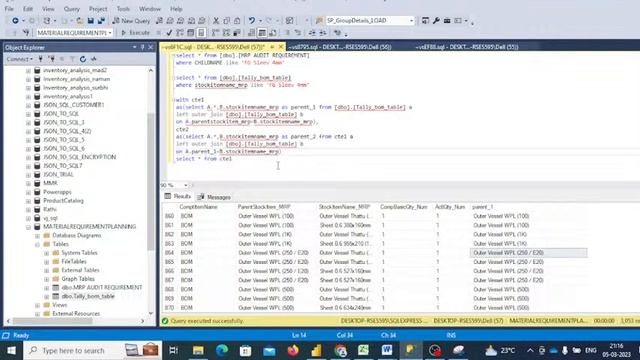Click the taskbar search box

click(92, 350)
